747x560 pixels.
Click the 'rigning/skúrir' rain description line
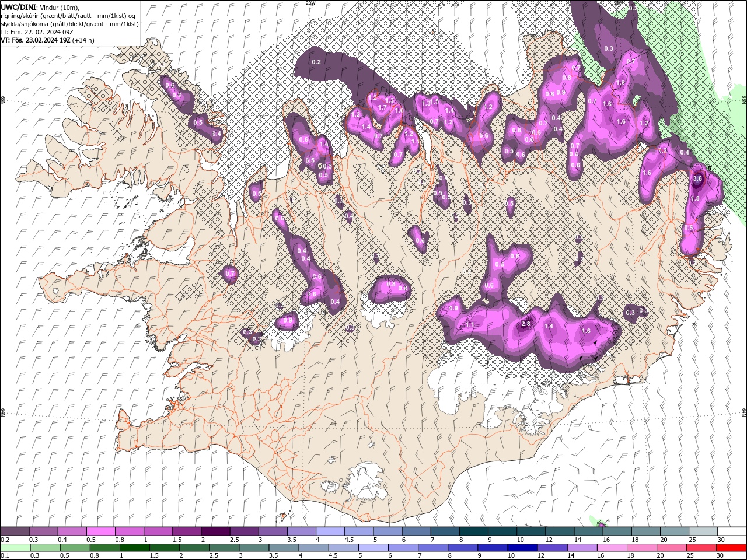point(68,16)
